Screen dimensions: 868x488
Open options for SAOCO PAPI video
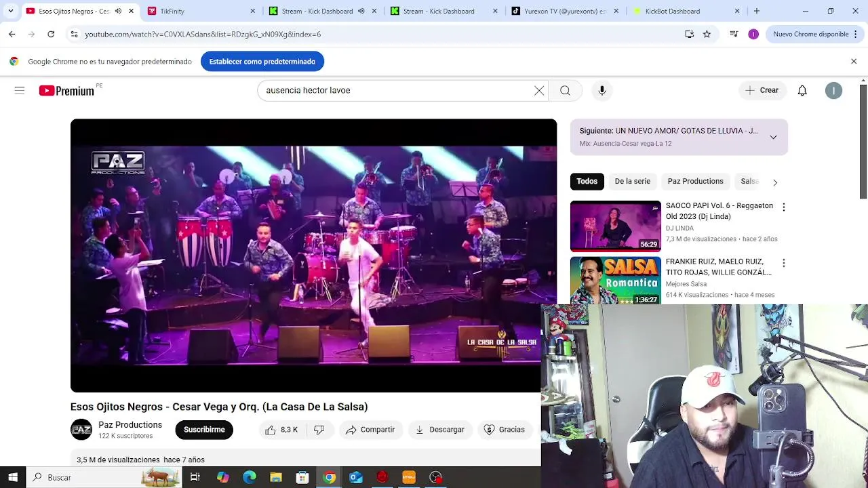click(x=784, y=207)
